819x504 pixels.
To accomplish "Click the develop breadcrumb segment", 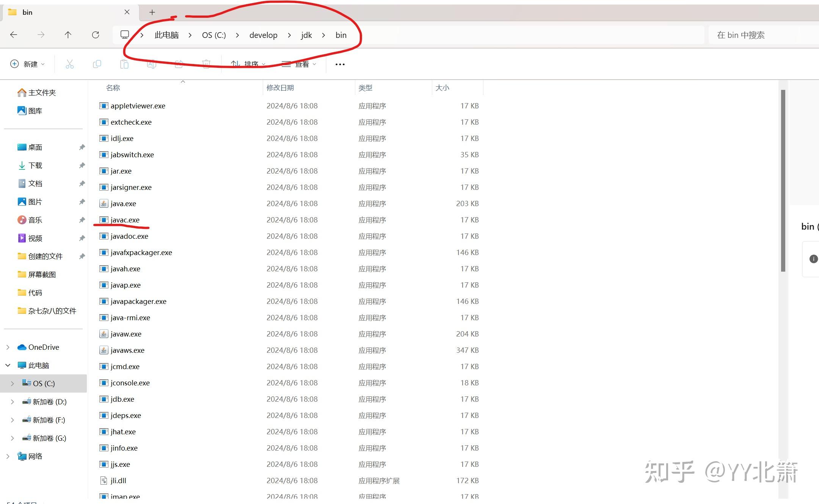I will tap(263, 35).
